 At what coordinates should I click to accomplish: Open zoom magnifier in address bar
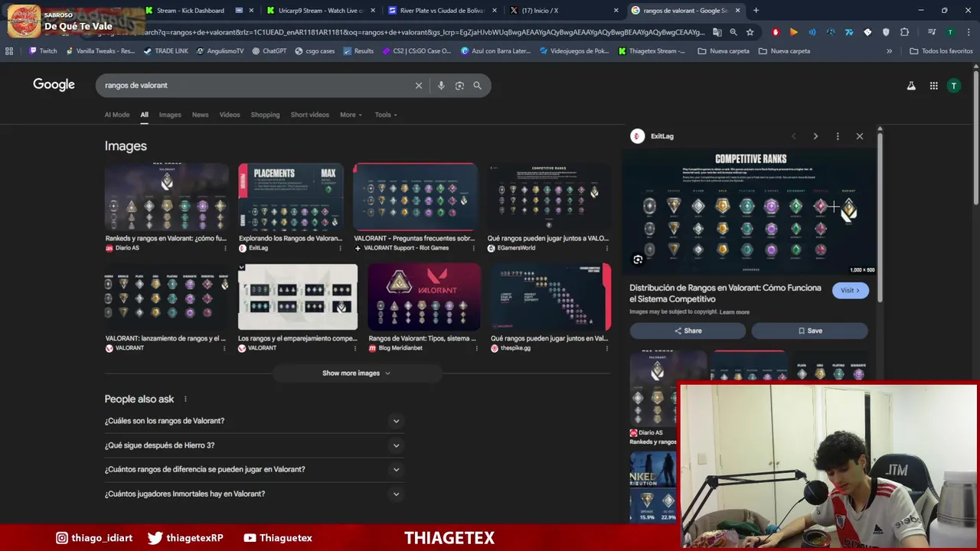pos(733,32)
